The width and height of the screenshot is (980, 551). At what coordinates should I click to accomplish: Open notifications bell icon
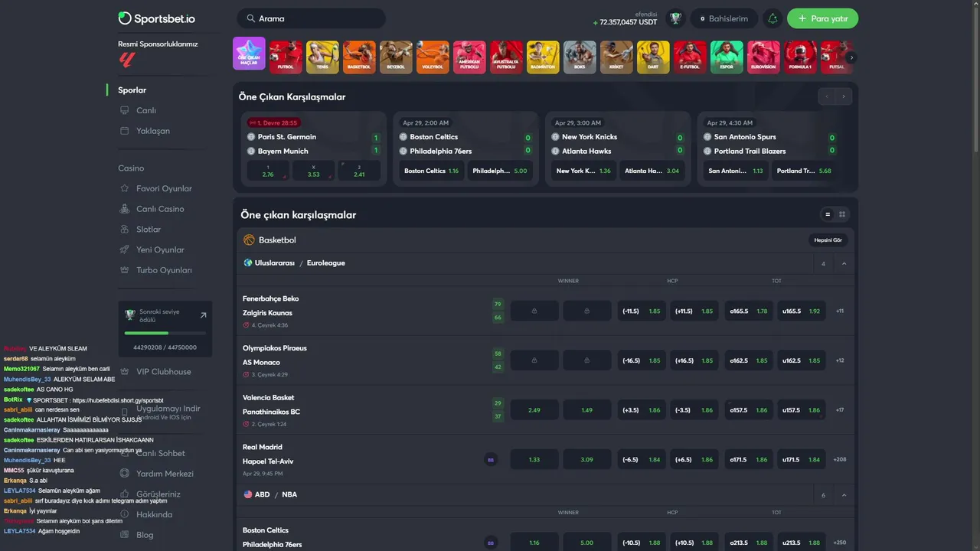(x=773, y=18)
